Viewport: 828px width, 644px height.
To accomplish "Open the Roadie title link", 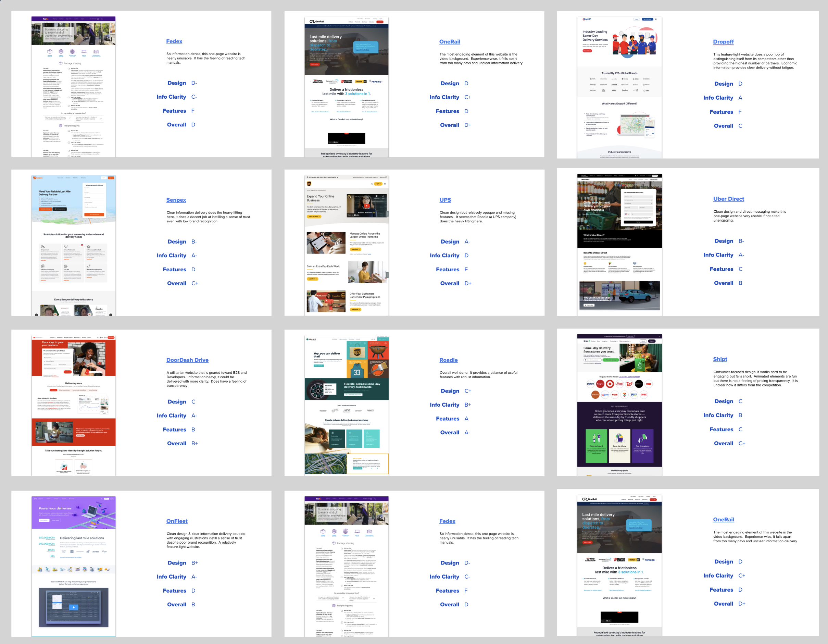I will pos(449,360).
